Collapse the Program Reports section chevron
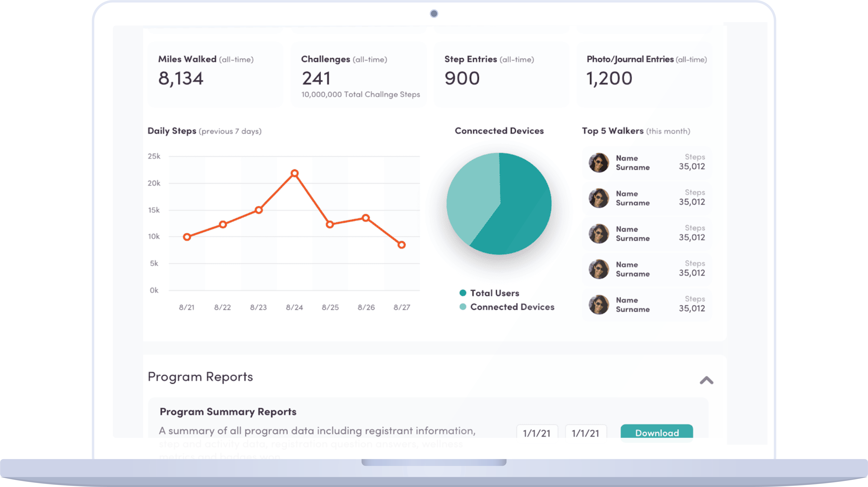Screen dimensions: 868x487 (x=706, y=380)
